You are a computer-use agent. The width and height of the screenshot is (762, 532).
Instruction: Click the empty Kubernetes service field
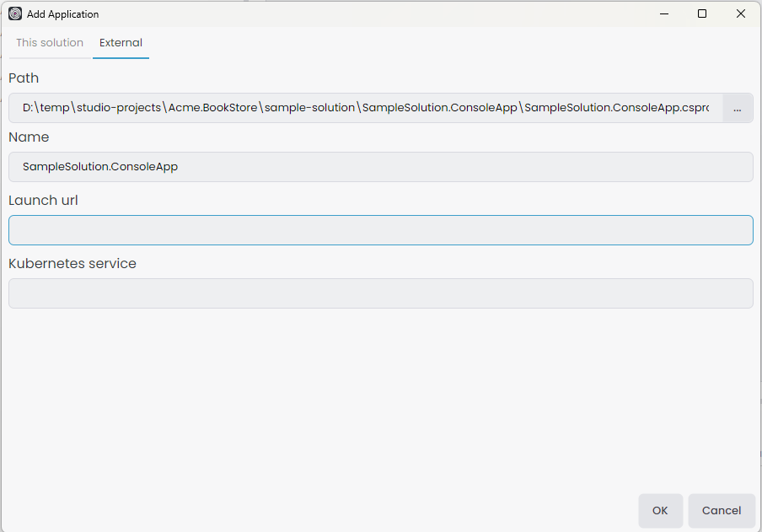[379, 293]
